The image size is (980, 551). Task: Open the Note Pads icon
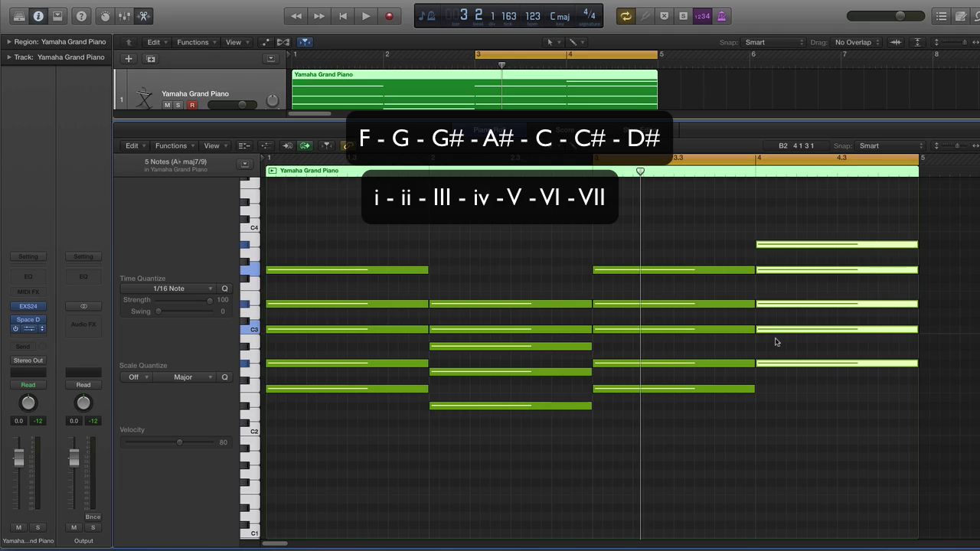coord(961,16)
